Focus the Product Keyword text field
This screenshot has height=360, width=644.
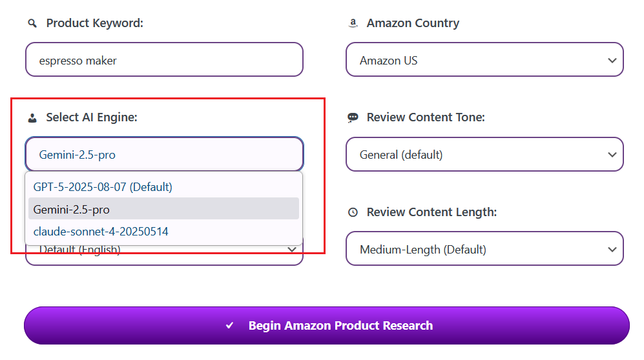point(164,60)
